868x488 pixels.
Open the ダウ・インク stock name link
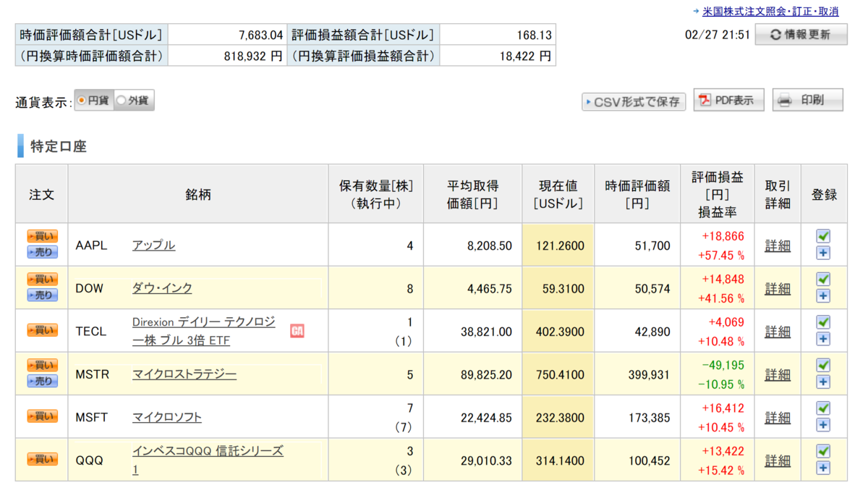pyautogui.click(x=162, y=288)
